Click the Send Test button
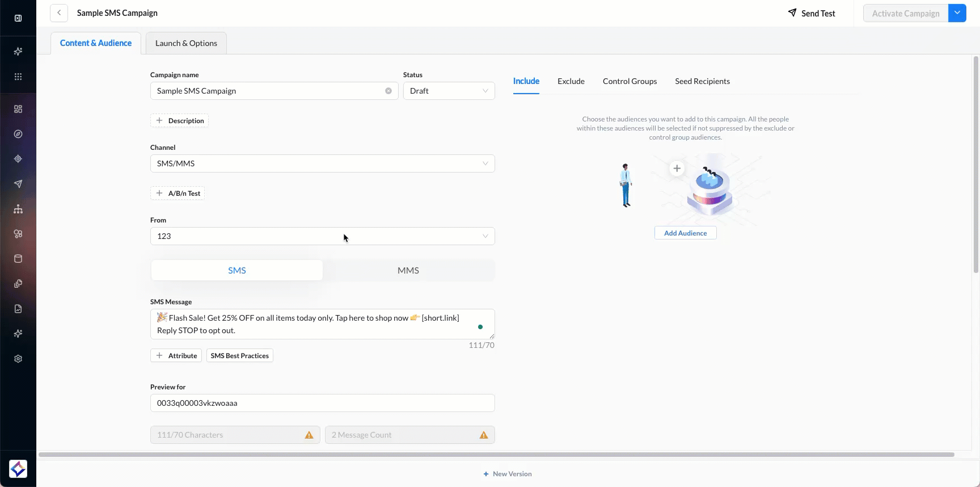 [x=812, y=13]
